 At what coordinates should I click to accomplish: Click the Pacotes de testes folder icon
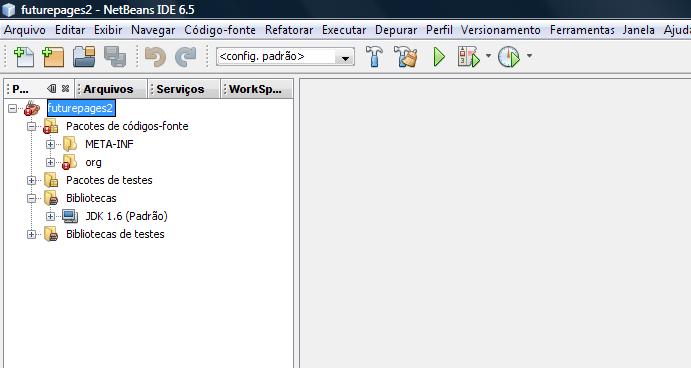pos(51,180)
